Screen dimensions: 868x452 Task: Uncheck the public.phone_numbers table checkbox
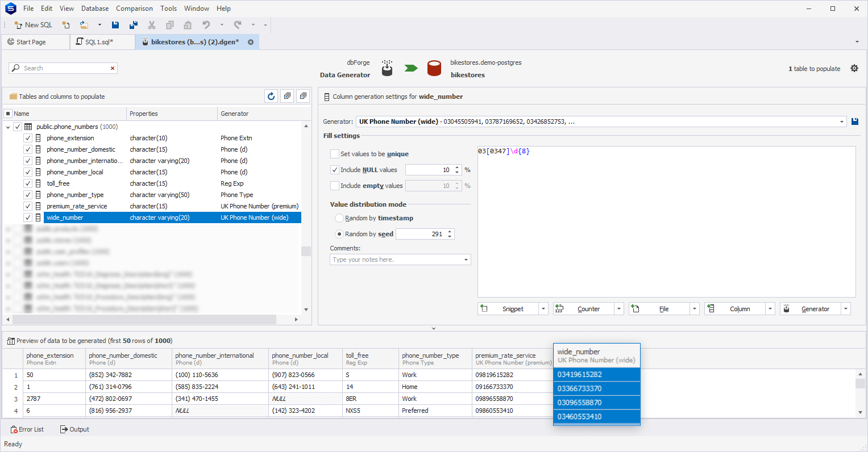[18, 127]
